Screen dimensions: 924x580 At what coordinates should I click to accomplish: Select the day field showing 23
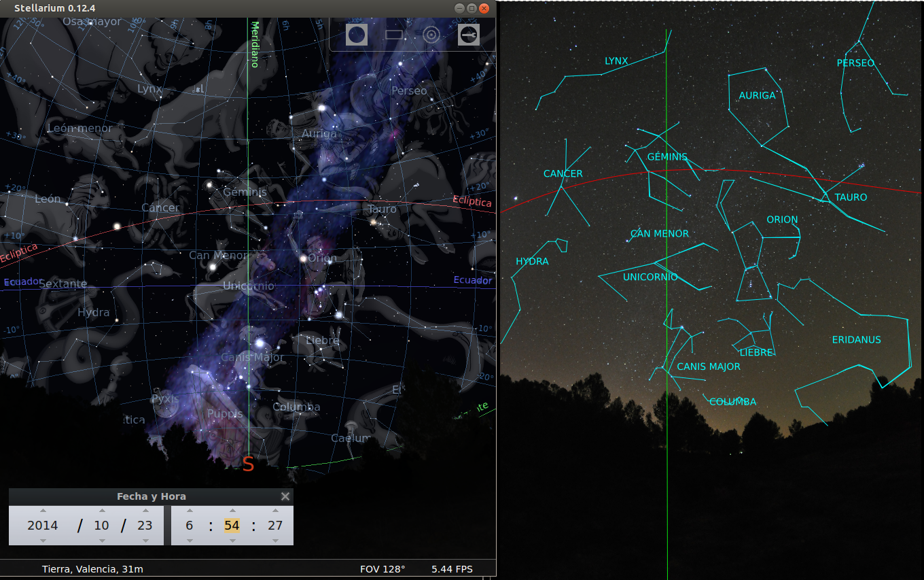pos(145,526)
